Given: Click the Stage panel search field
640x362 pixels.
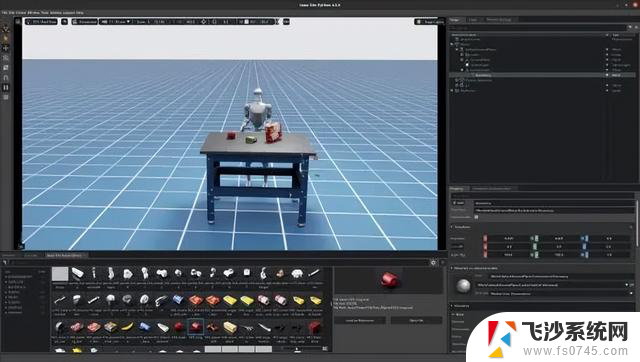Looking at the screenshot, I should (537, 28).
